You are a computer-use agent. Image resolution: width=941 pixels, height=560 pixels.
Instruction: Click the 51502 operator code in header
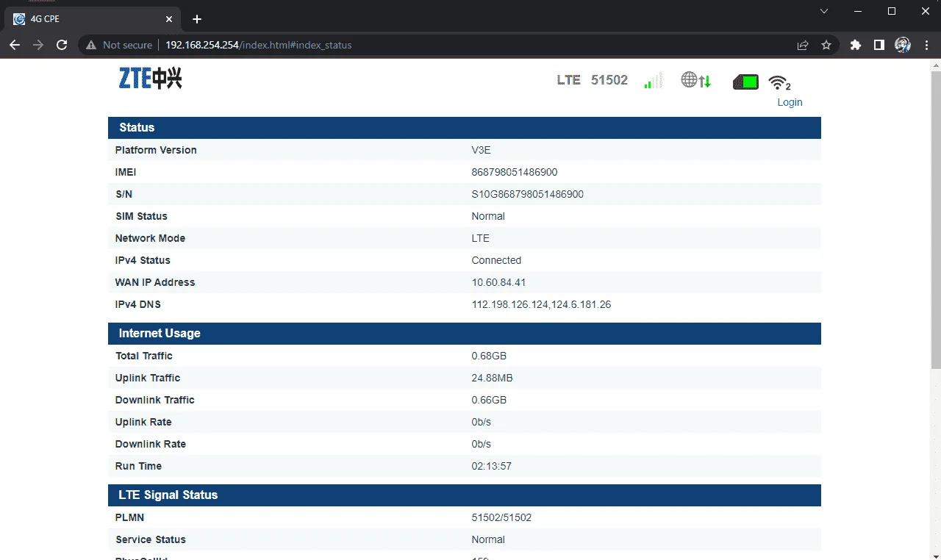609,80
